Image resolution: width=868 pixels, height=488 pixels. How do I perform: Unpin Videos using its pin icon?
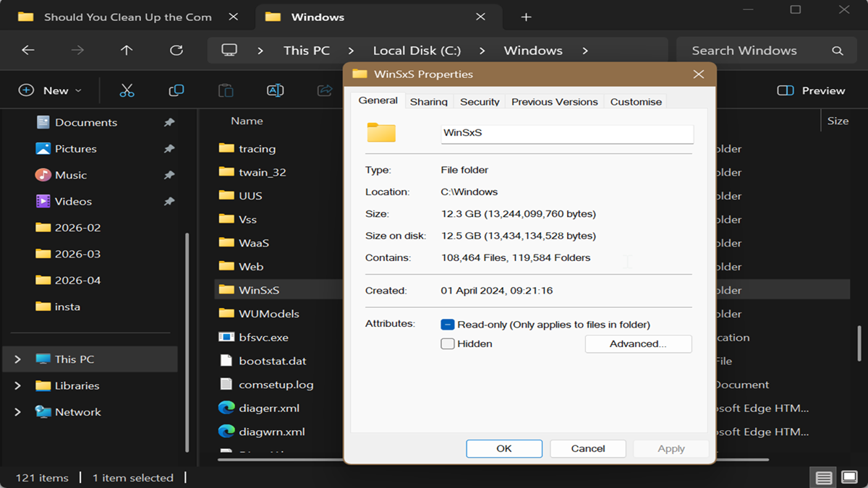point(169,201)
